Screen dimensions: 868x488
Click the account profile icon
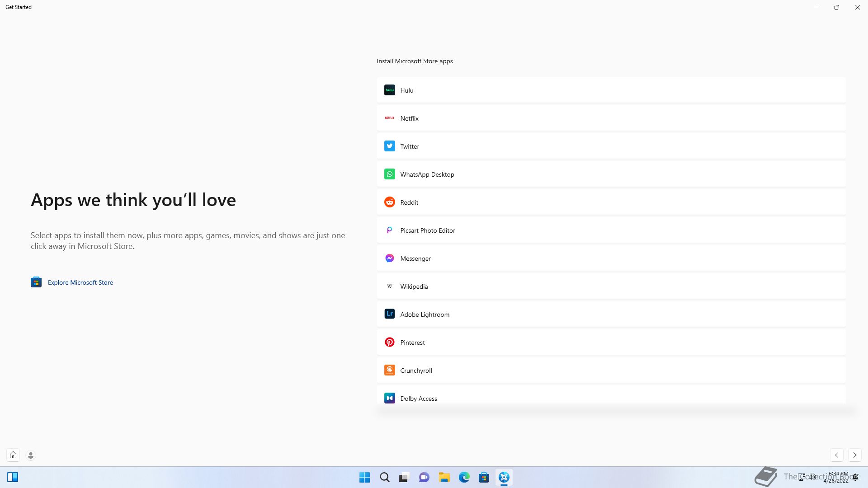click(31, 455)
